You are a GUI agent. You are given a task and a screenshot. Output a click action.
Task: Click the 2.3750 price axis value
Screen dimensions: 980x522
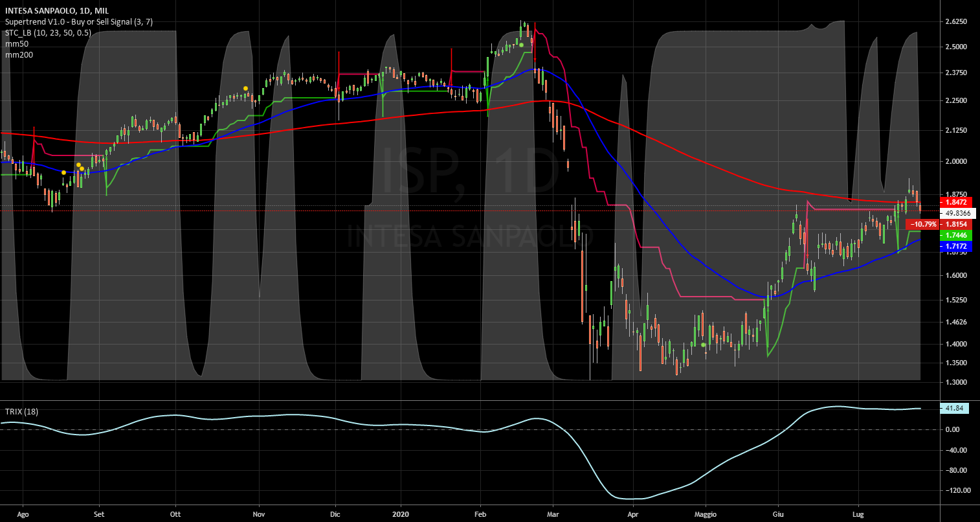pyautogui.click(x=957, y=73)
